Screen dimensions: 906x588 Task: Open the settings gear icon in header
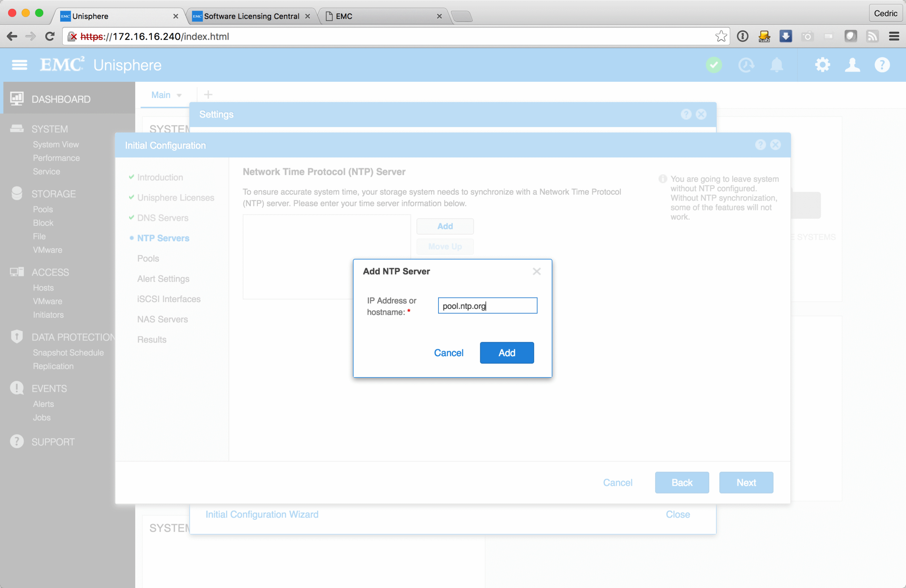coord(822,65)
